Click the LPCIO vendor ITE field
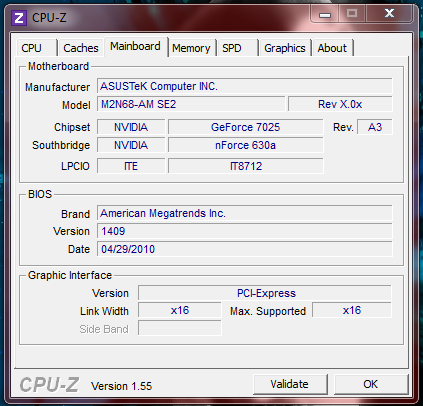 coord(131,166)
